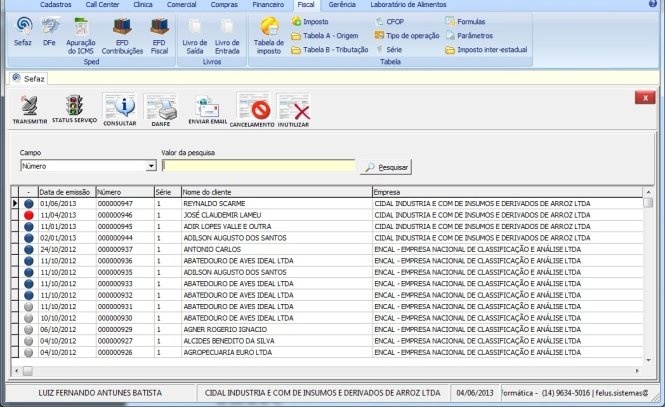Open Livro de Saída
This screenshot has height=407, width=665.
click(195, 36)
